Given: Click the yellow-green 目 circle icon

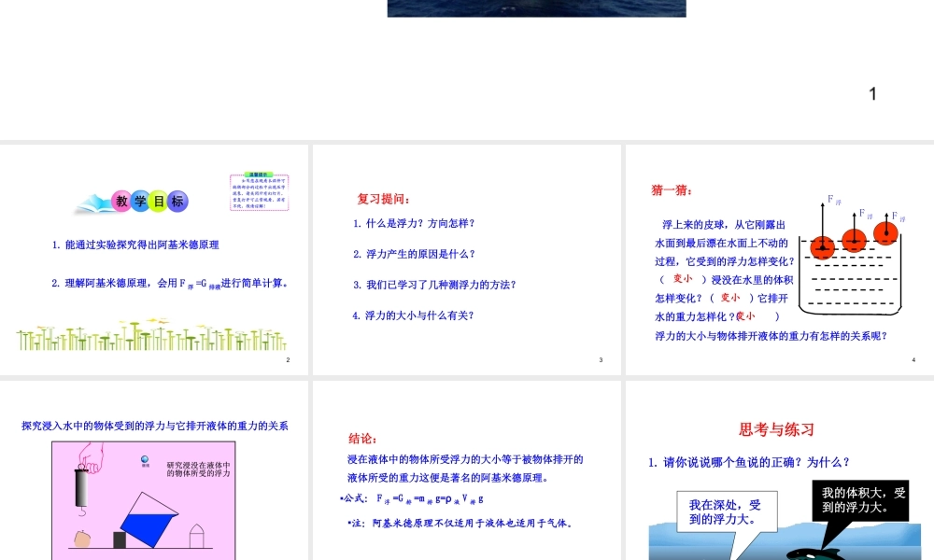Looking at the screenshot, I should 159,202.
